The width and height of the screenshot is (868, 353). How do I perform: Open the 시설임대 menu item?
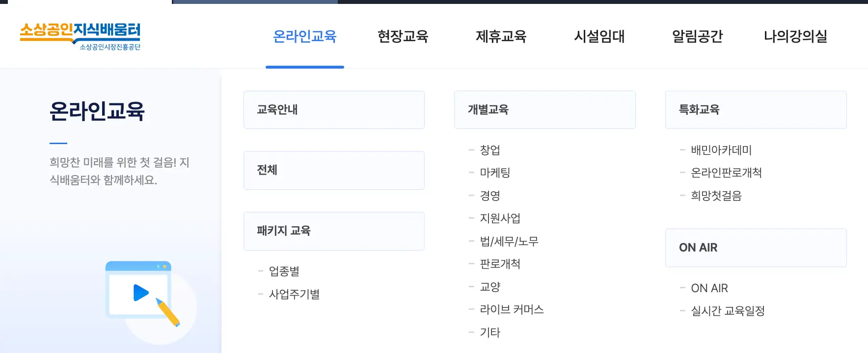pyautogui.click(x=599, y=36)
